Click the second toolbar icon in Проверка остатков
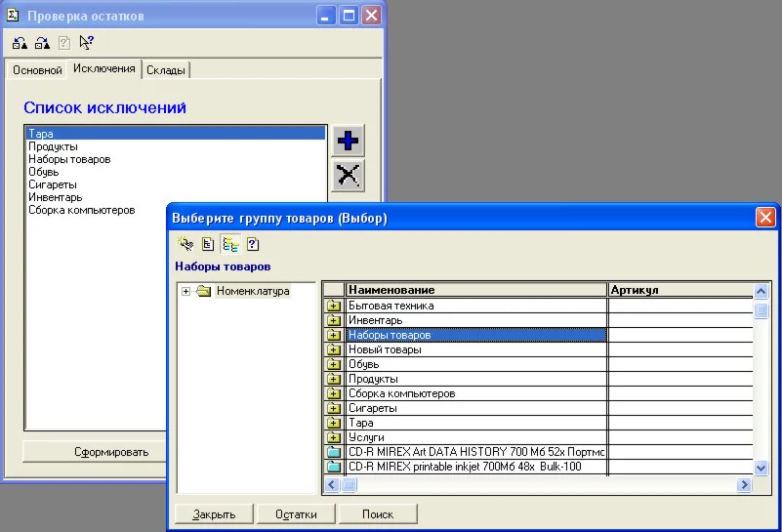782x532 pixels. tap(42, 42)
